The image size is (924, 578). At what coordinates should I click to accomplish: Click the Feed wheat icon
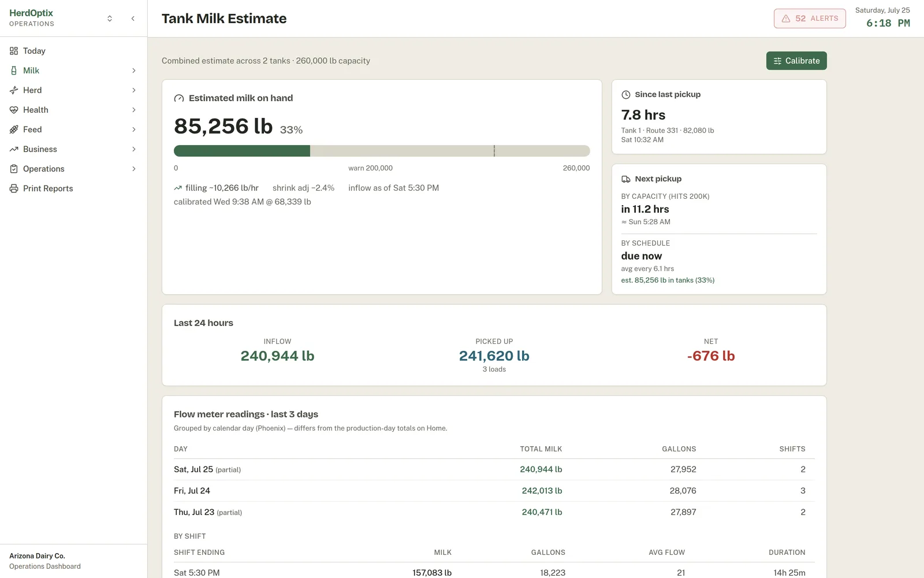pos(14,129)
